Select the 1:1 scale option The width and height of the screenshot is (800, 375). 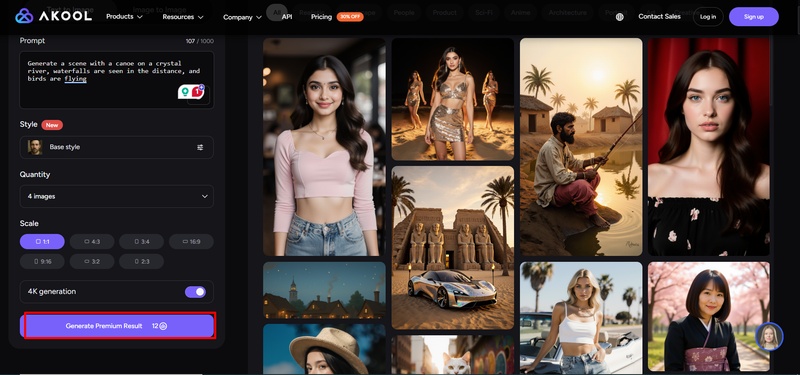tap(42, 241)
